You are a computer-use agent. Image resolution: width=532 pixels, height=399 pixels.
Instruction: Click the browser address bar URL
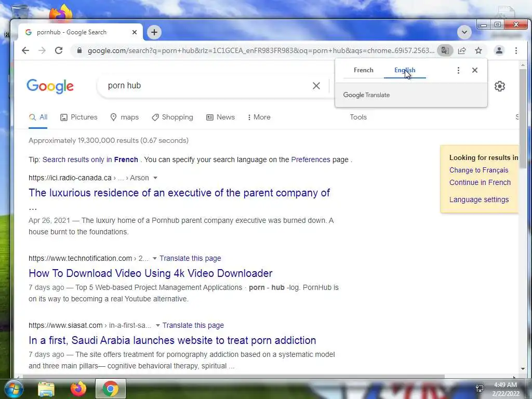pos(261,50)
